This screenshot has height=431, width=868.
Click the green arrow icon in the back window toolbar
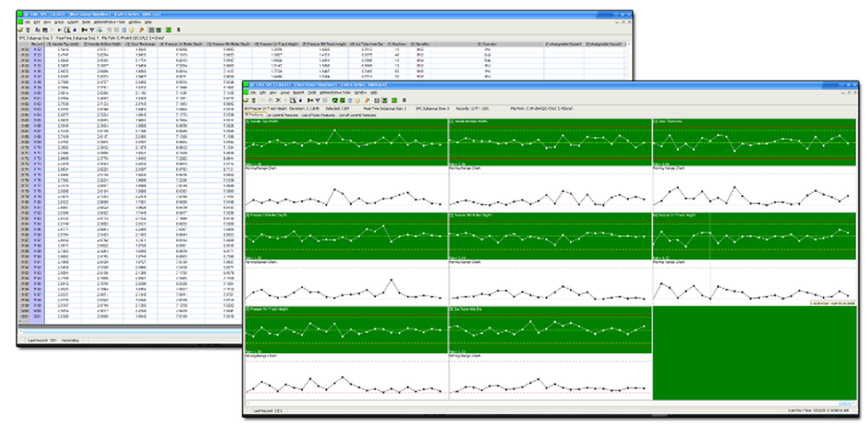coord(84,29)
